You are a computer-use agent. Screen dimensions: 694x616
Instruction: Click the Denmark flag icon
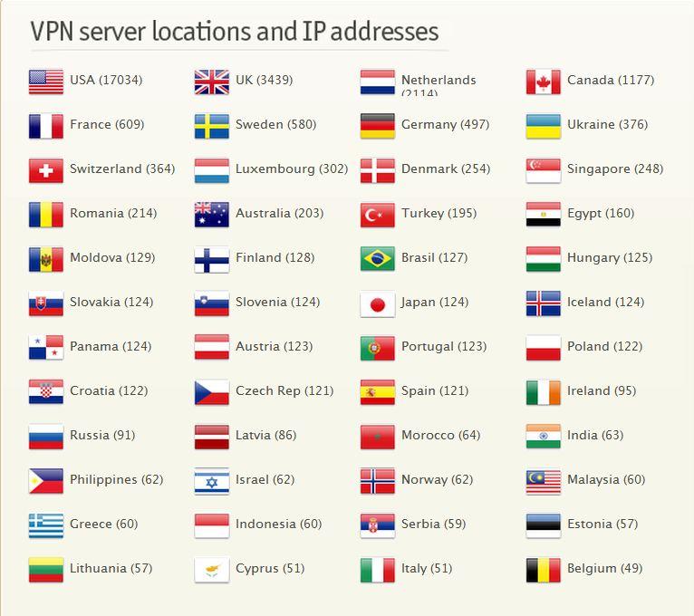tap(378, 171)
